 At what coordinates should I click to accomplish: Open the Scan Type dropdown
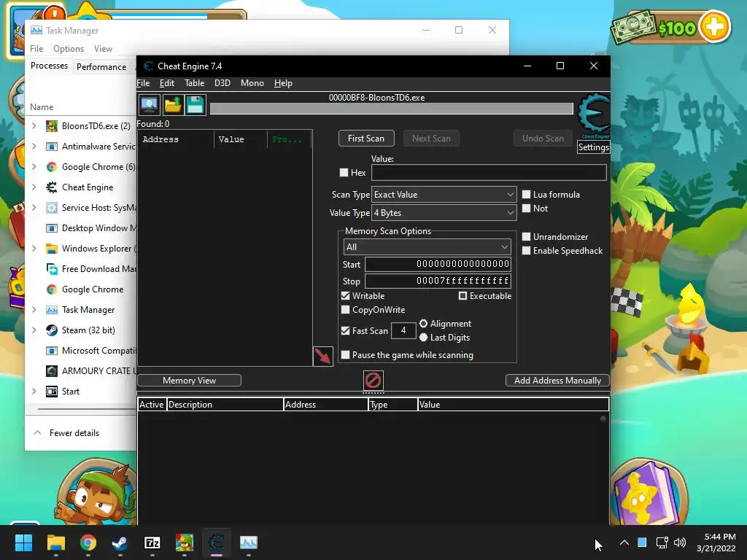[x=444, y=195]
